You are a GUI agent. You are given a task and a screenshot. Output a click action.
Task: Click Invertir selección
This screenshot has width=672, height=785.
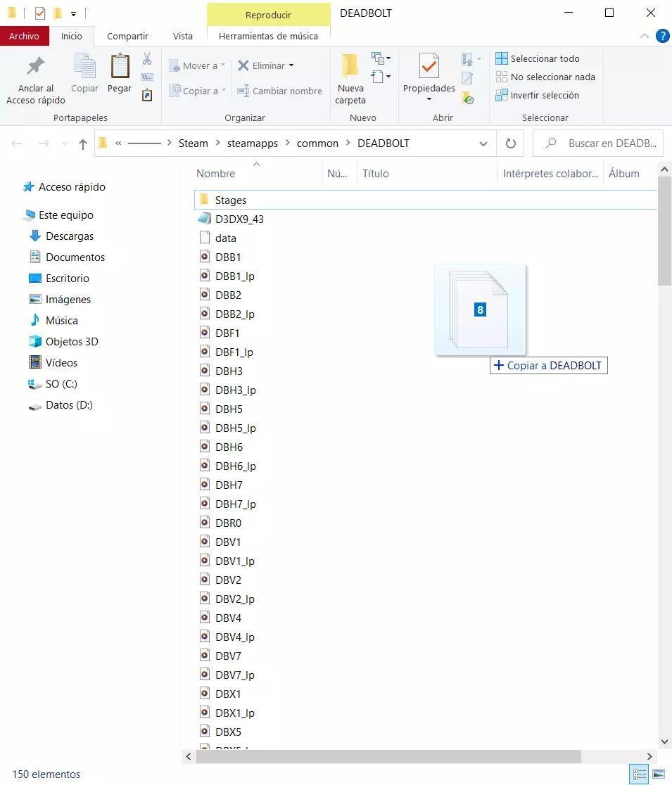538,95
